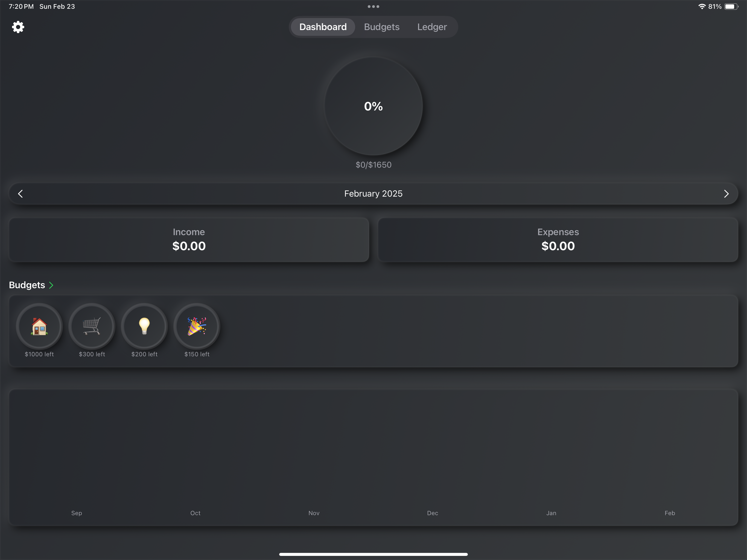The image size is (747, 560).
Task: Tap the $1000 left label
Action: [x=39, y=354]
